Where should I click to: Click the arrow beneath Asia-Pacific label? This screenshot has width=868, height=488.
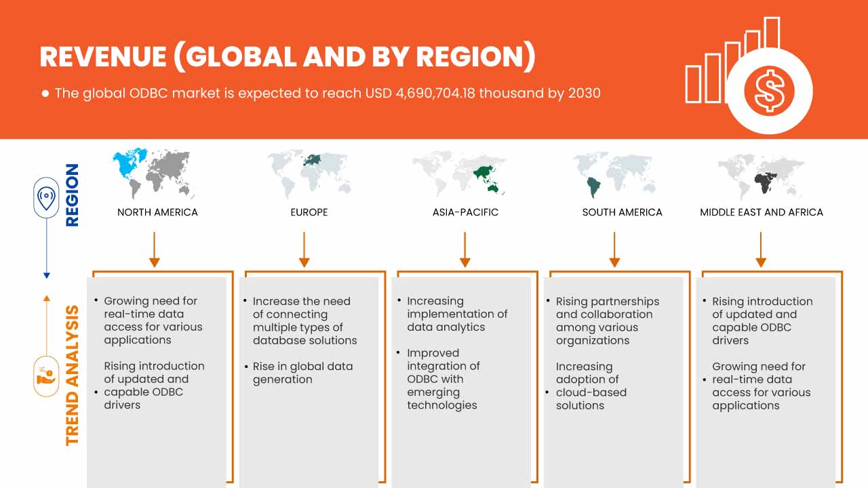pos(465,249)
